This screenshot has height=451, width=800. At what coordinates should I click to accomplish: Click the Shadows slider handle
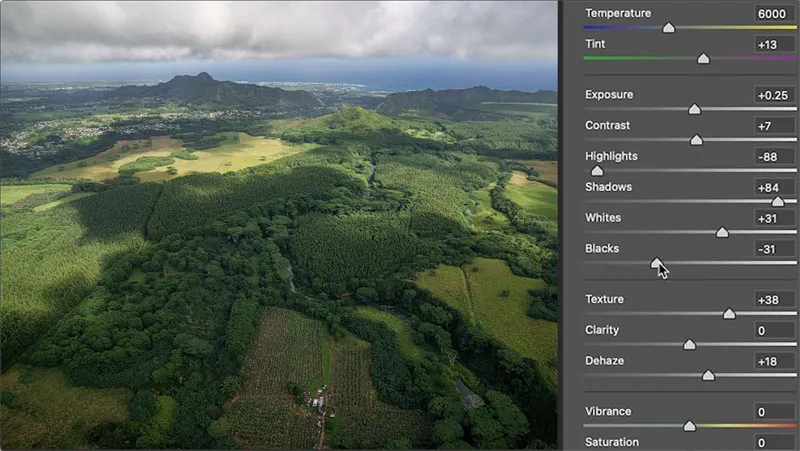pos(778,202)
